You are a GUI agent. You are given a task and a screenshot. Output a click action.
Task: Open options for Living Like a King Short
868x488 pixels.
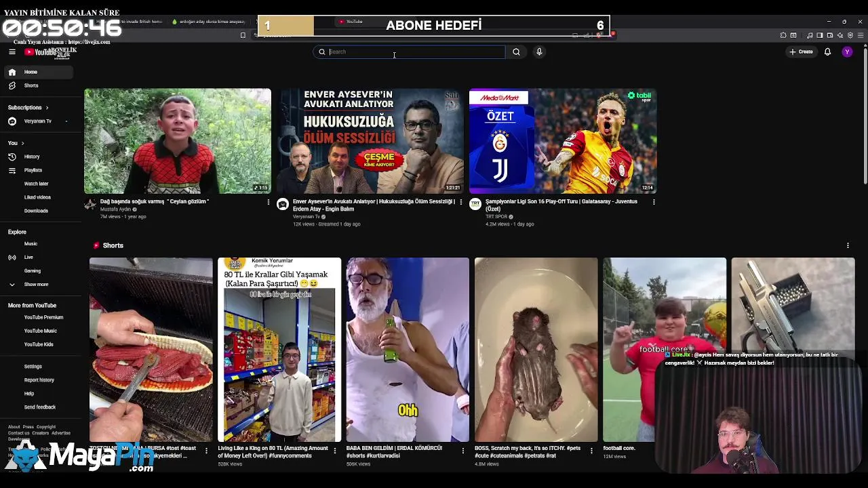click(334, 450)
